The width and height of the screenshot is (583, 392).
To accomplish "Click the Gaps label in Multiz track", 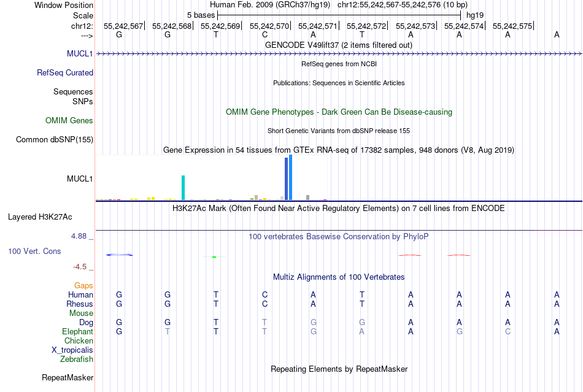I will (x=83, y=286).
